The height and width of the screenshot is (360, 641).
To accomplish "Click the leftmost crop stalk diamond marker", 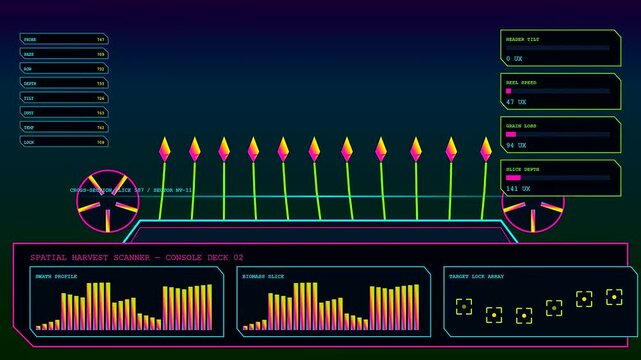I will point(164,149).
